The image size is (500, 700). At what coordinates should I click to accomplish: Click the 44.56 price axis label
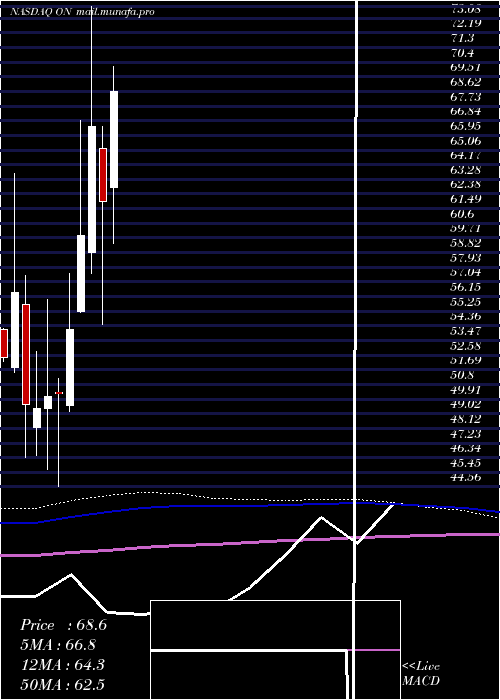coord(465,477)
